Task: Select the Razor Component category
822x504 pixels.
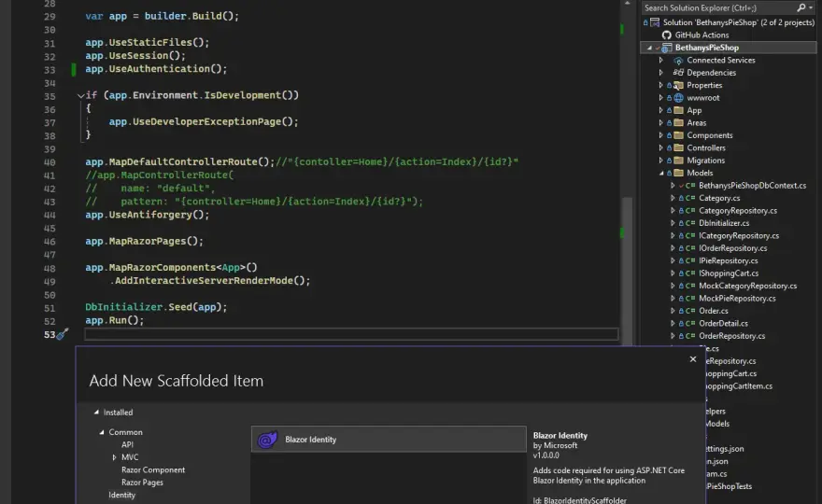Action: (x=153, y=470)
